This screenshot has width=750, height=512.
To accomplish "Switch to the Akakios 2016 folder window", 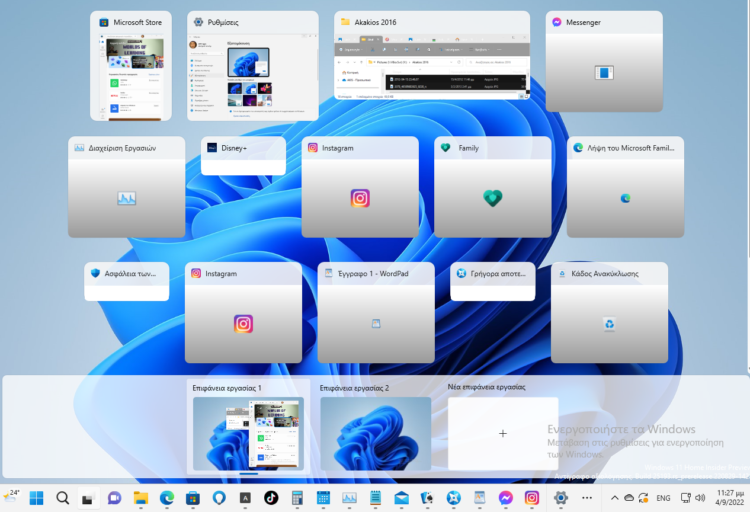I will tap(432, 56).
